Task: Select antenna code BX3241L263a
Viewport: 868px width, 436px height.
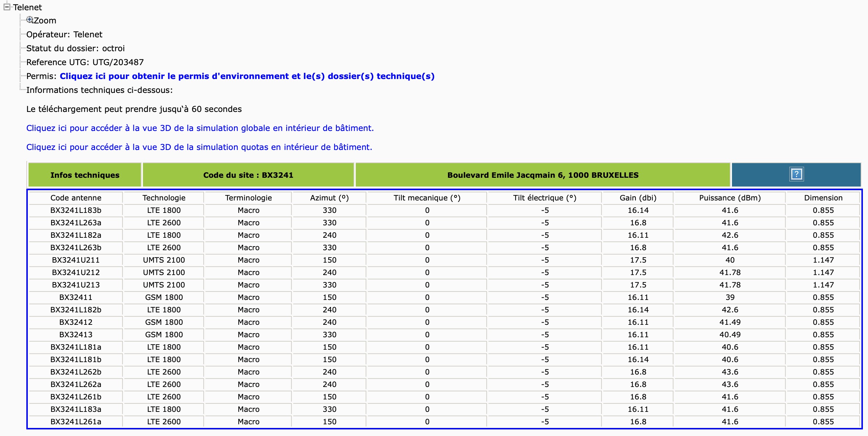Action: coord(76,223)
